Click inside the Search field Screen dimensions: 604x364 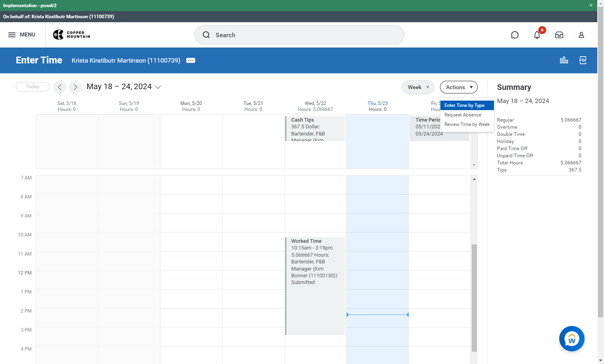point(299,35)
